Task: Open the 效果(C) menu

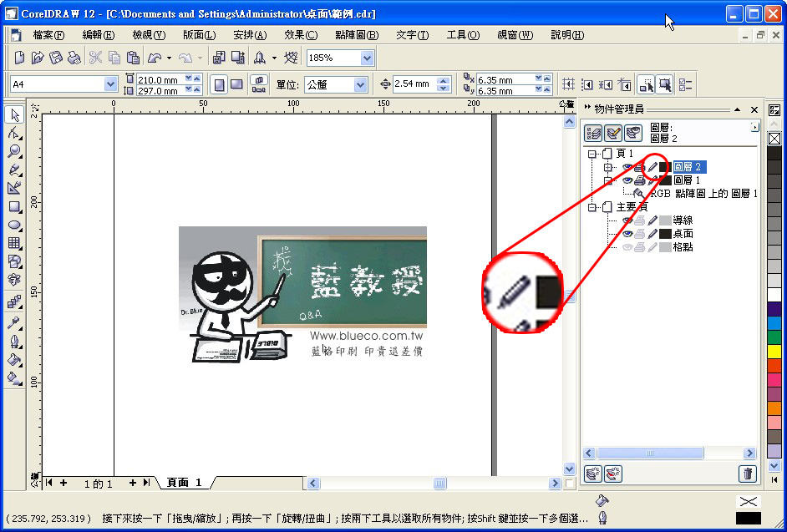Action: click(x=301, y=35)
